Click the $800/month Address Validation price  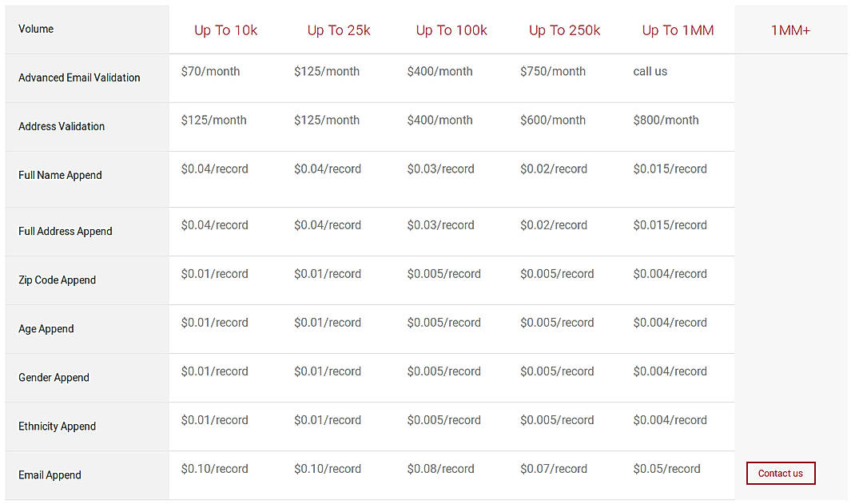[666, 120]
